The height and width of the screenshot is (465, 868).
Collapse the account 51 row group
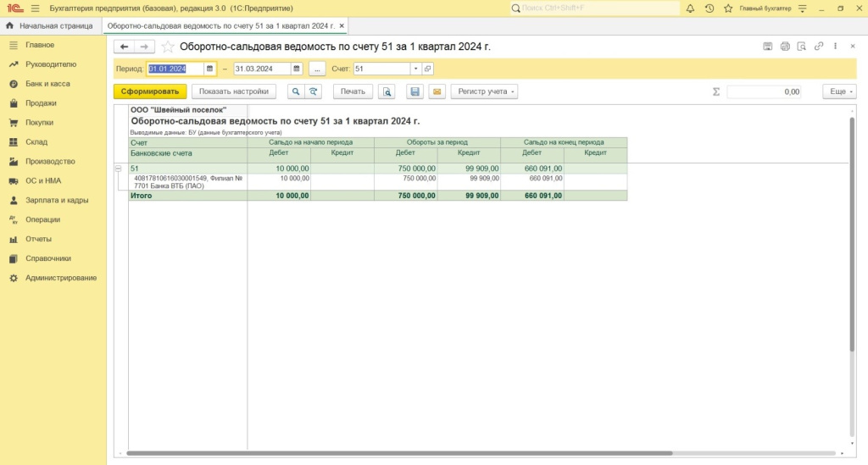(x=118, y=168)
